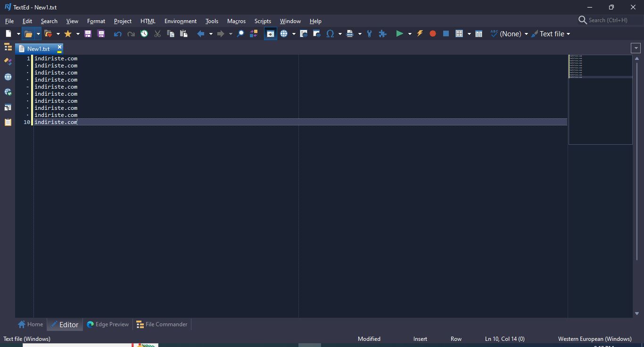Open the File menu
Image resolution: width=644 pixels, height=347 pixels.
9,21
